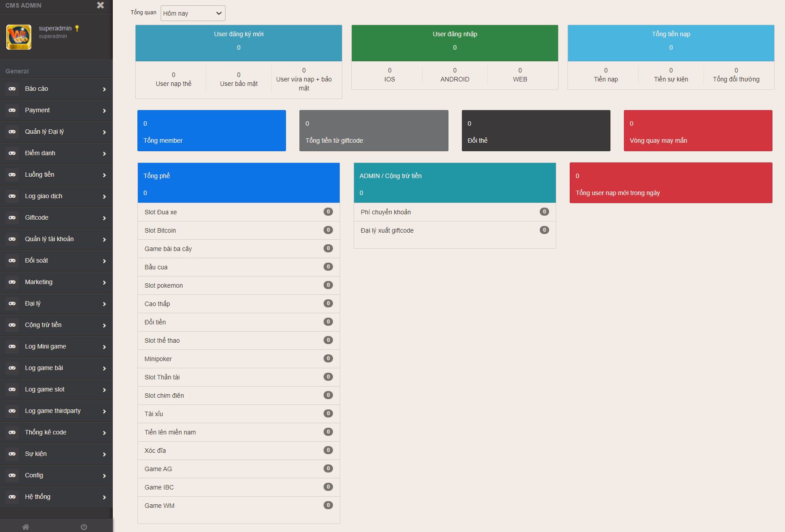
Task: Click the Slot Đua xe row
Action: [239, 212]
